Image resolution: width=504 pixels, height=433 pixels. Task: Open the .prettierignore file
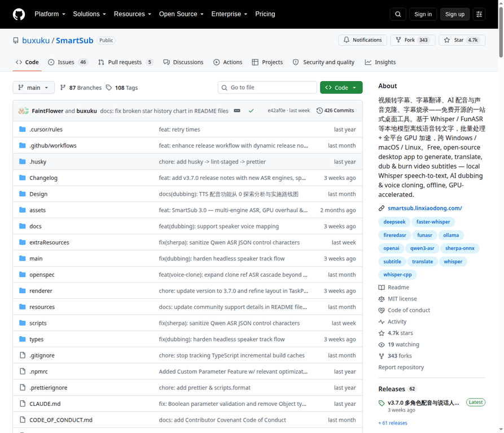(48, 387)
